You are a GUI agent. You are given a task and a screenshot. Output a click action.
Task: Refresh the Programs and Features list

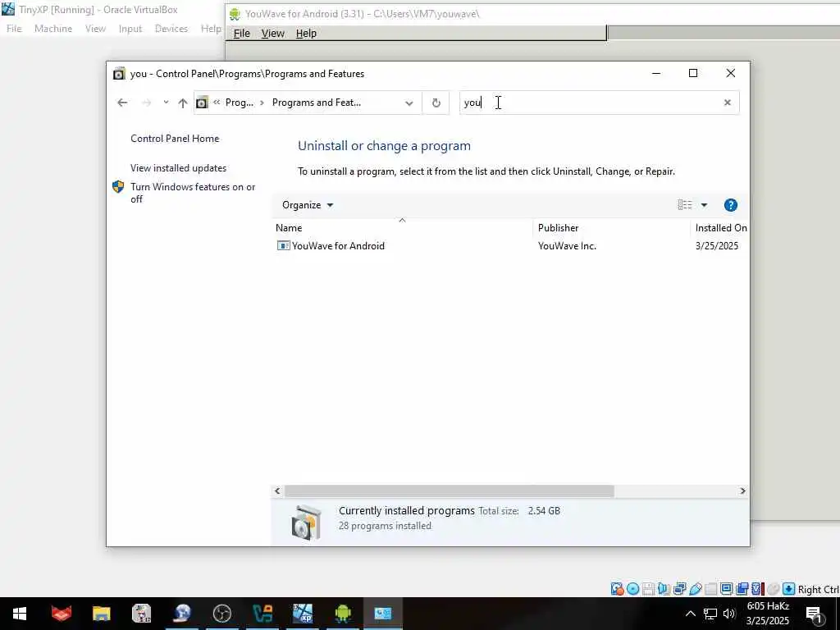(436, 103)
